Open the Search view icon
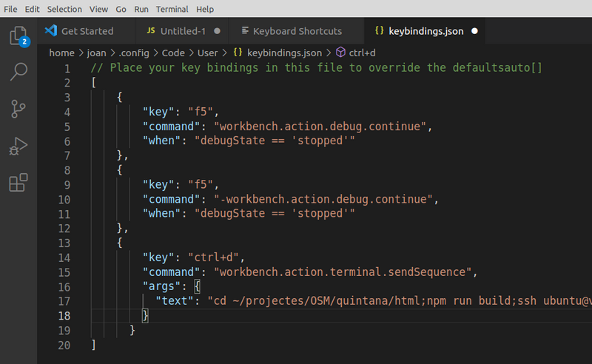The width and height of the screenshot is (592, 364). [18, 72]
